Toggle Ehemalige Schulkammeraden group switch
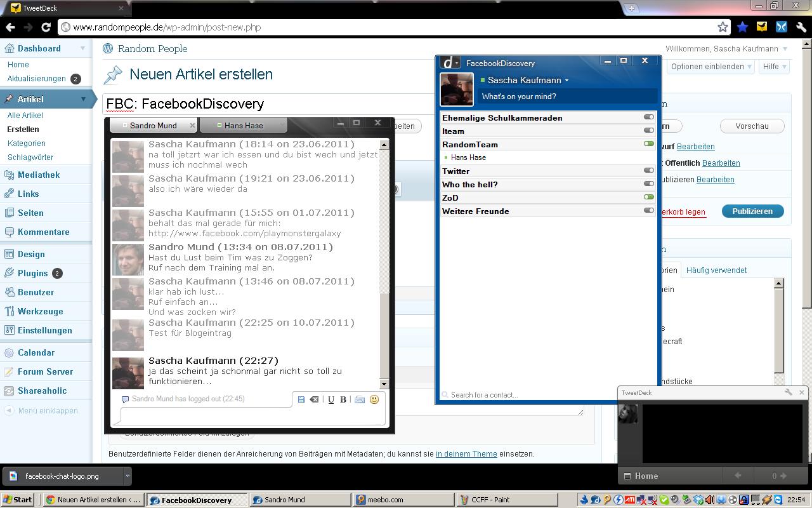Image resolution: width=812 pixels, height=508 pixels. 648,117
